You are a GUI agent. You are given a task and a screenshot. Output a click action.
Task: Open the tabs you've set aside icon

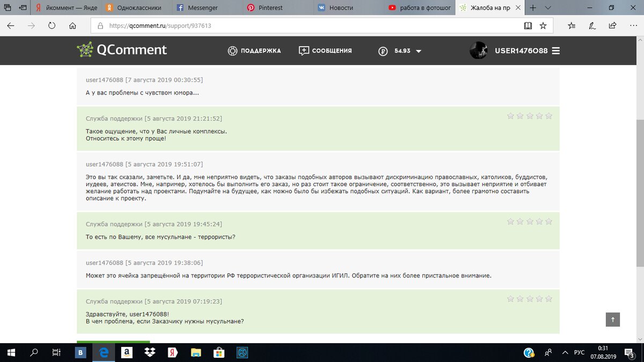click(8, 8)
